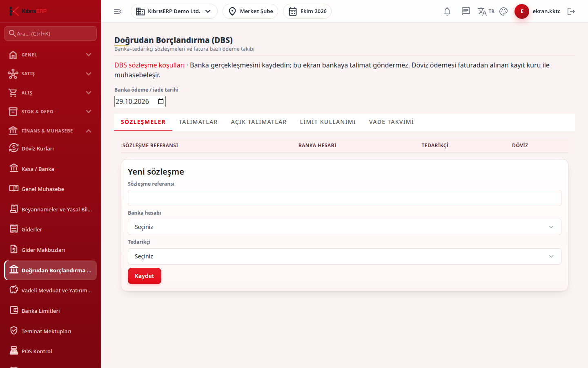Open the Tedarikçi dropdown
This screenshot has width=588, height=368.
344,256
